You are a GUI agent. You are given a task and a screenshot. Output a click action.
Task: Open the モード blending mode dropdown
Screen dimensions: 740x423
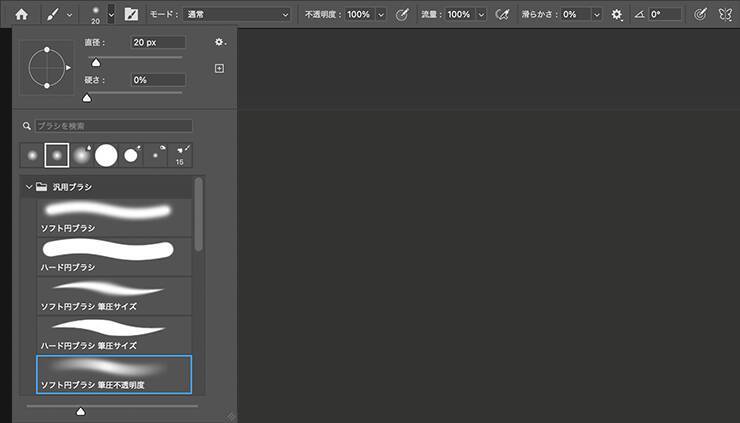[x=238, y=14]
